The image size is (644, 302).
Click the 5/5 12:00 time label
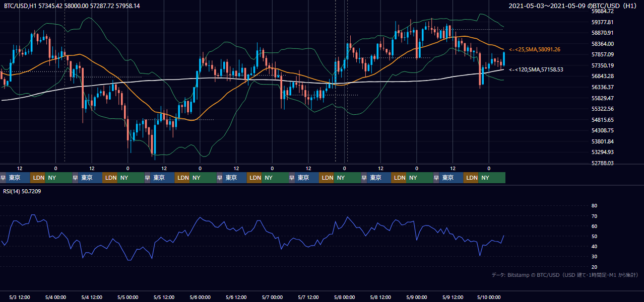(164, 297)
